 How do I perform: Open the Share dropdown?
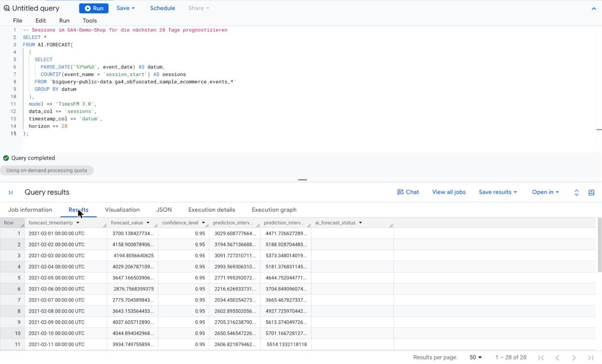coord(199,8)
